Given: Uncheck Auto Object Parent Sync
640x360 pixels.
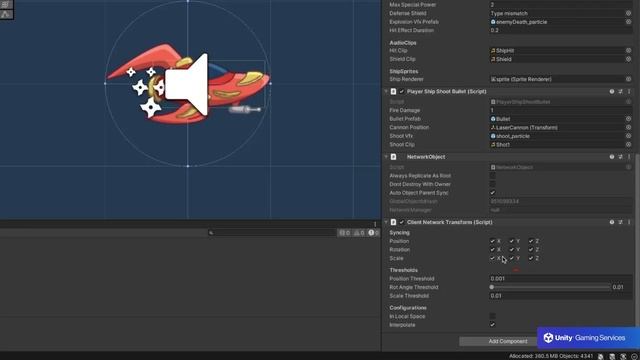Looking at the screenshot, I should pyautogui.click(x=493, y=193).
